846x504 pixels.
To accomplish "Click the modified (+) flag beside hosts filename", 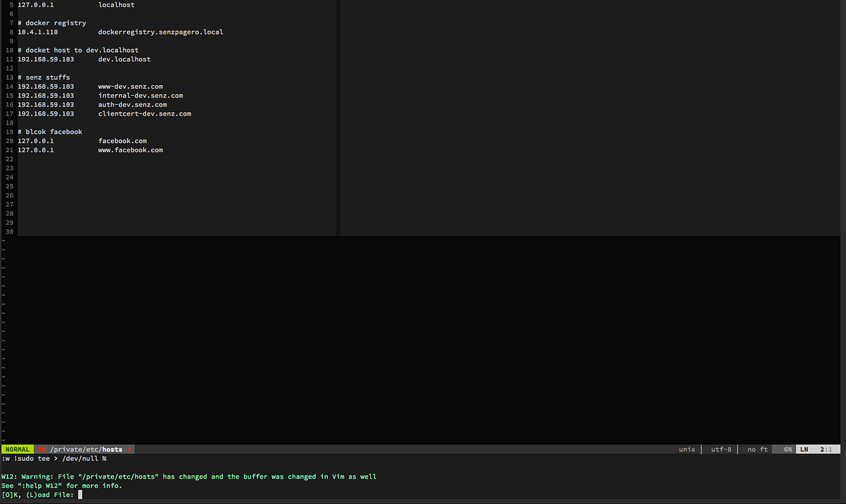I will point(129,449).
